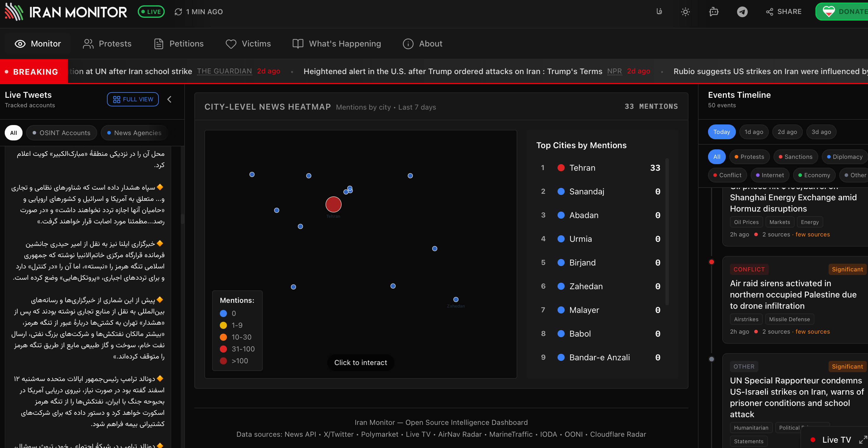
Task: Filter events by Internet category
Action: 770,175
